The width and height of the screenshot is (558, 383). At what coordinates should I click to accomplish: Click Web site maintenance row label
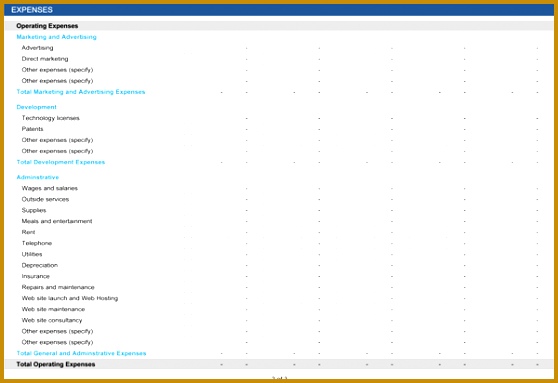(53, 309)
